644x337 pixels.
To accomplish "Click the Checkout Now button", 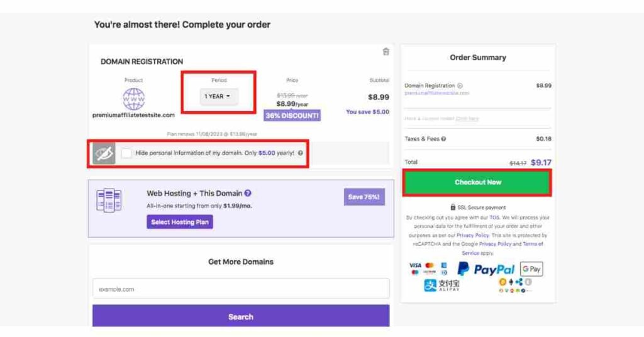I will (x=478, y=182).
